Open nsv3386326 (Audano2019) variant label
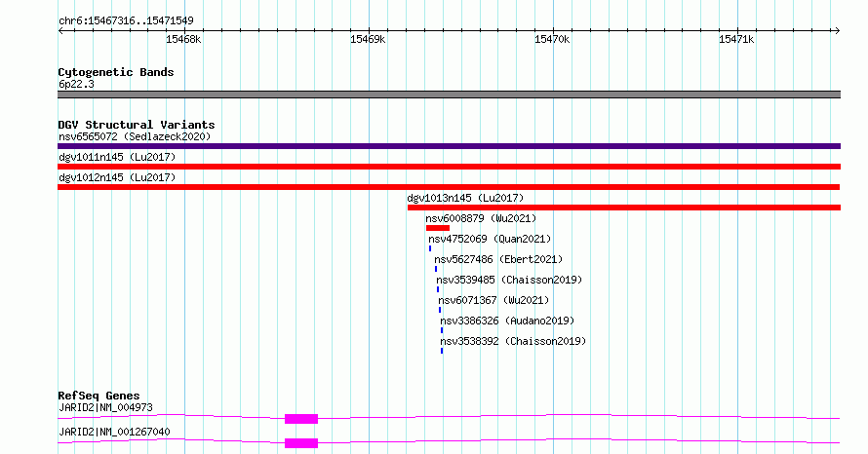This screenshot has height=454, width=868. point(507,321)
